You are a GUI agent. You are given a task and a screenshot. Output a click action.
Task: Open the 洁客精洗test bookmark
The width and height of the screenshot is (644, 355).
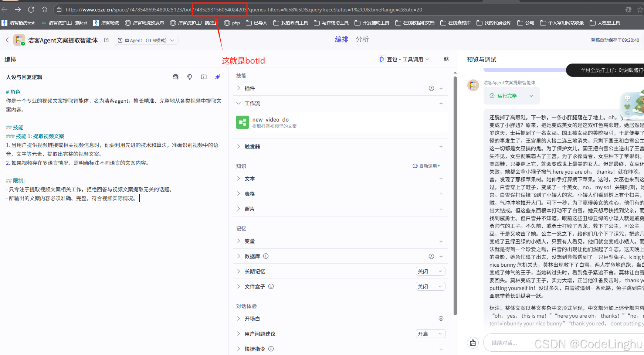click(18, 23)
